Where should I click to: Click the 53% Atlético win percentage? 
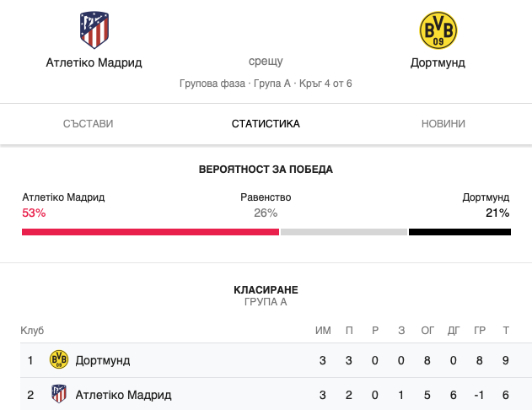point(34,213)
